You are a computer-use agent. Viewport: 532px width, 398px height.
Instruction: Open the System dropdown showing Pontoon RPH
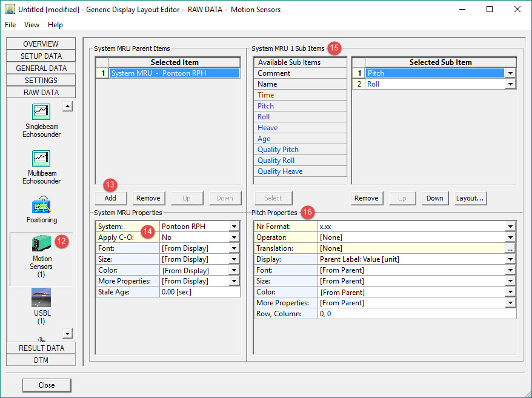click(234, 227)
